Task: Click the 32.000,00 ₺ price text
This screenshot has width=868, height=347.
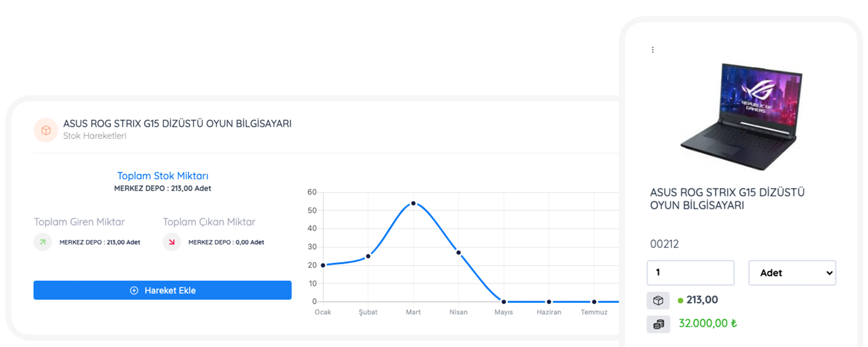Action: point(708,324)
